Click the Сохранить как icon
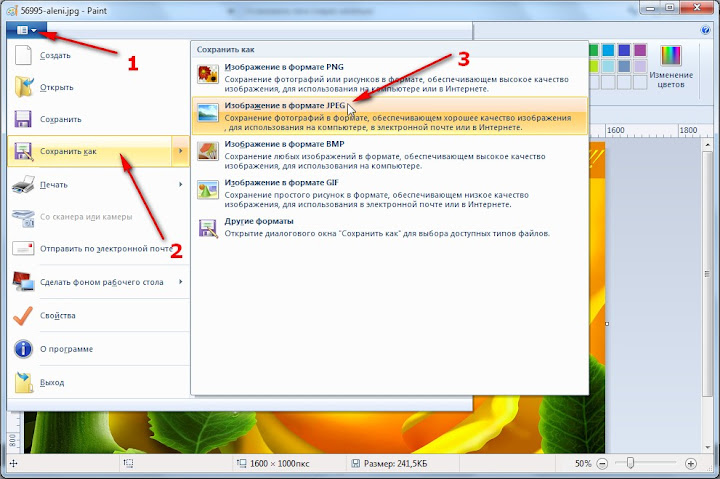The image size is (720, 479). click(23, 151)
